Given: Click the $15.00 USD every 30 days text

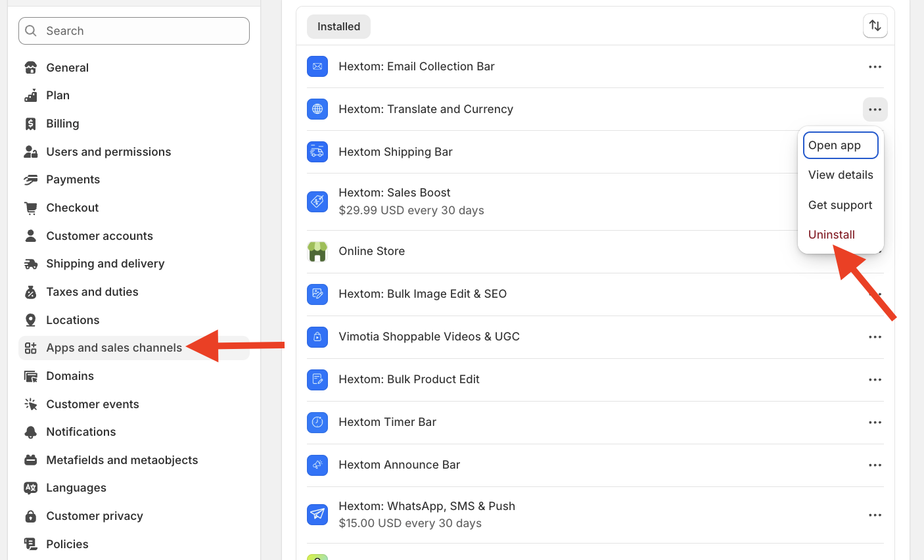Looking at the screenshot, I should (410, 523).
